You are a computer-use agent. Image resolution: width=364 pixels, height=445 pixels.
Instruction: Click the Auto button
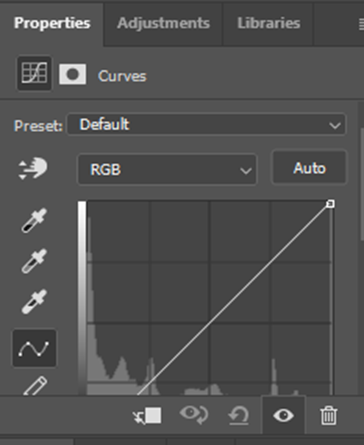coord(310,168)
